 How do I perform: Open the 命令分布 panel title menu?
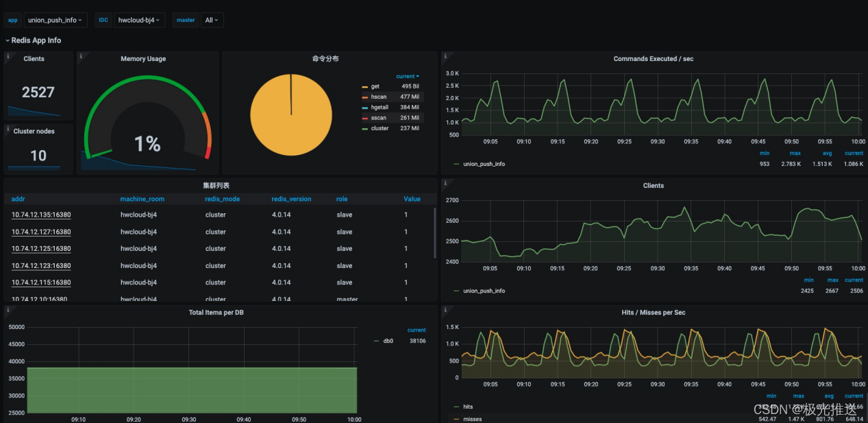(x=325, y=59)
